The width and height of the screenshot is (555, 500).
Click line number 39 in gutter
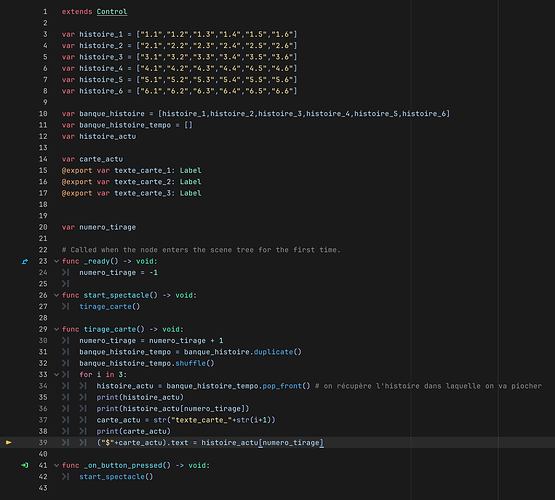tap(43, 443)
